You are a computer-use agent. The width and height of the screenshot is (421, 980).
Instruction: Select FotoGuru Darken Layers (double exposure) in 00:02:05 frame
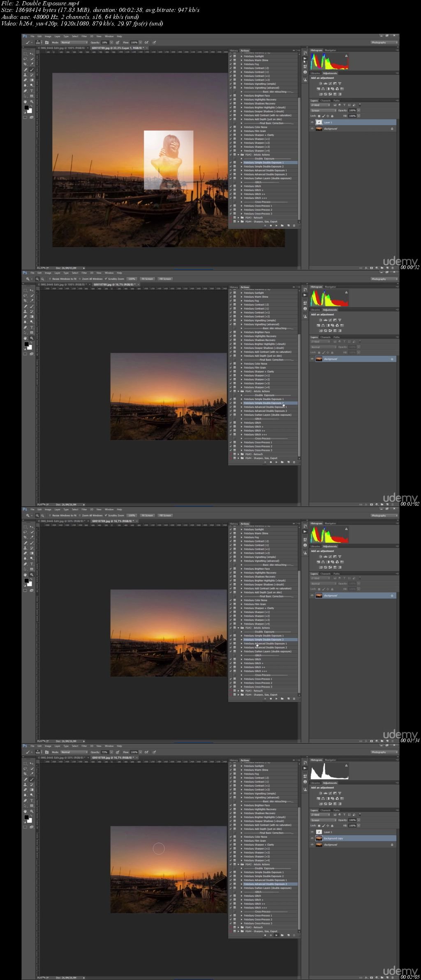click(268, 888)
